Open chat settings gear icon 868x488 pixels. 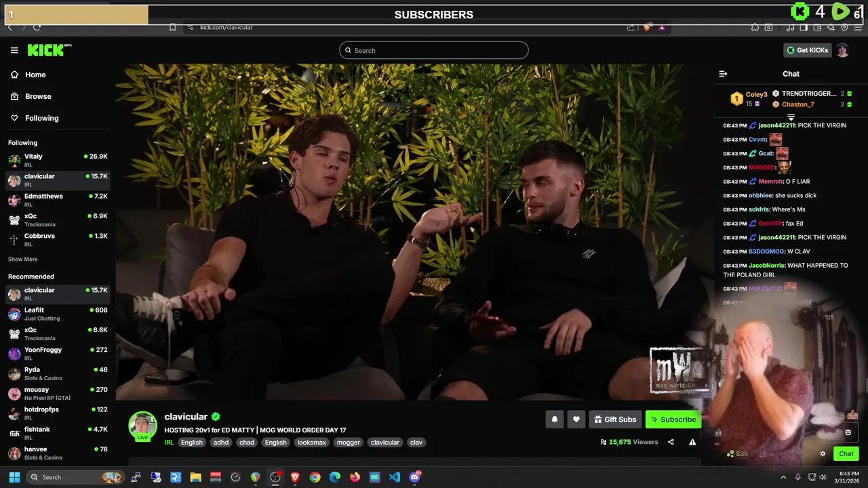coord(823,454)
